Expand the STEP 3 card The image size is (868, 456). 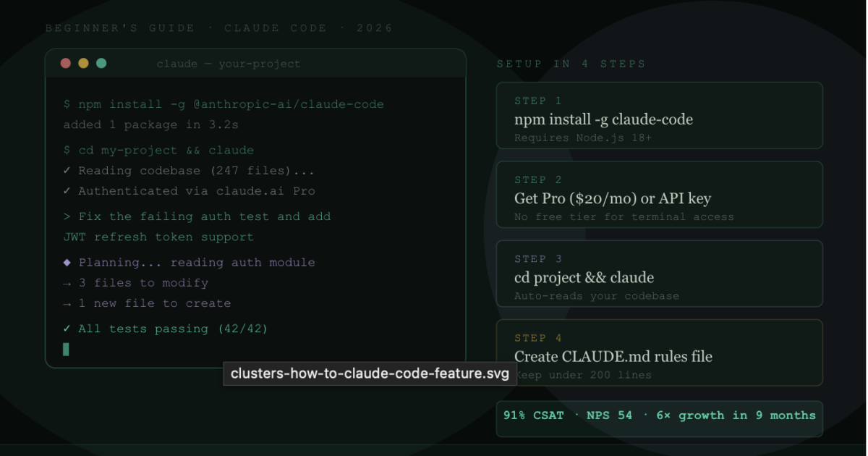click(x=659, y=274)
